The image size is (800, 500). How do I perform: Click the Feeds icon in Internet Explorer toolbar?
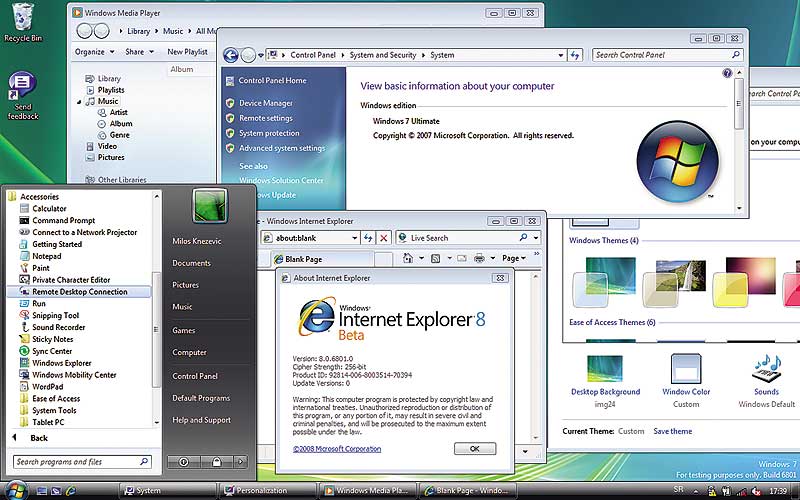click(x=435, y=259)
